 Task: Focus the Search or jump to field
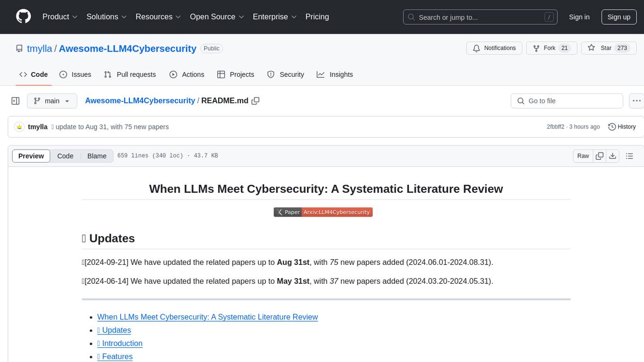480,17
